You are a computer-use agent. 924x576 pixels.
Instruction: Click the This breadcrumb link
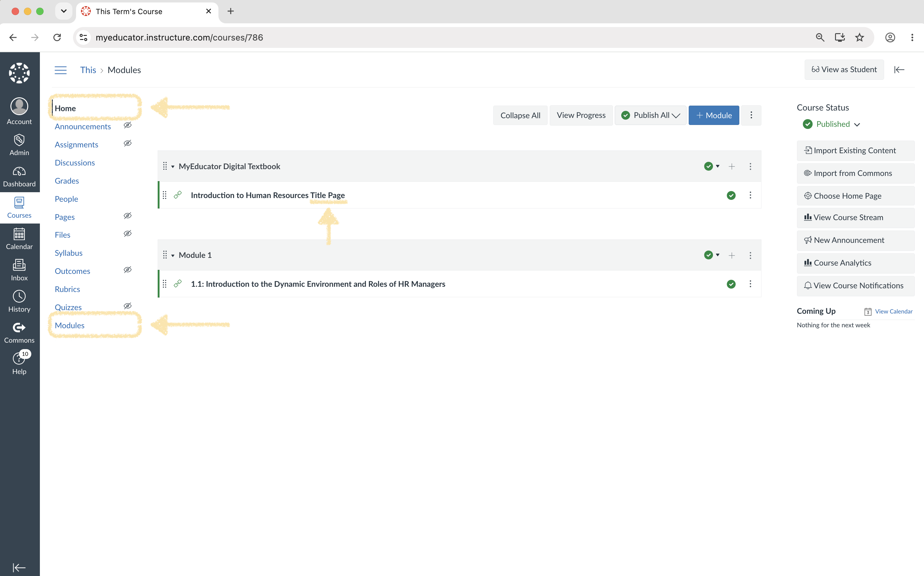click(x=88, y=70)
